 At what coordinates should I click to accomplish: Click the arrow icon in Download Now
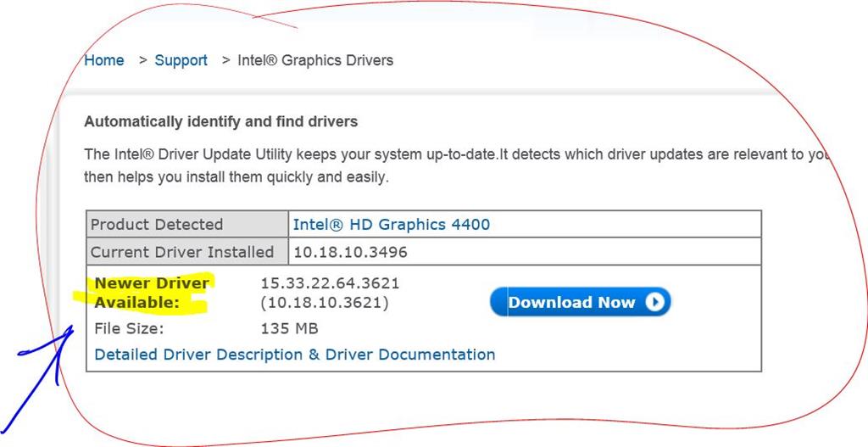pos(654,303)
